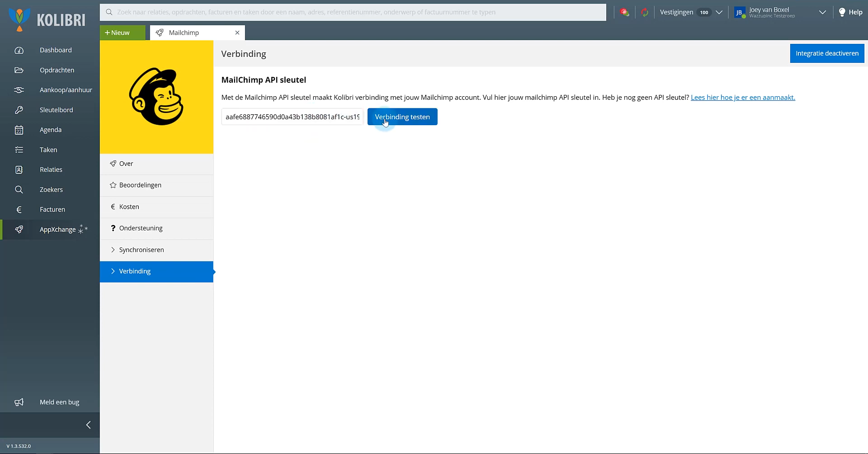
Task: Collapse the sidebar with the left chevron
Action: pos(89,425)
